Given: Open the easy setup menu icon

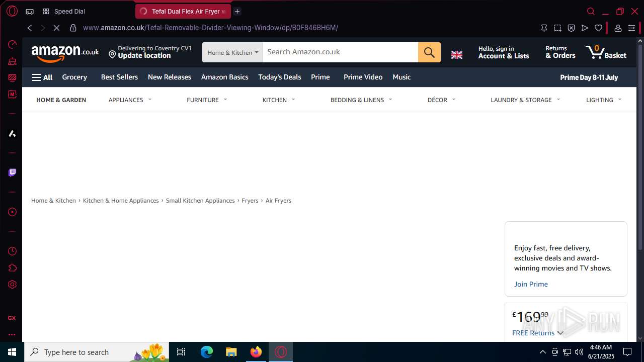Looking at the screenshot, I should (631, 28).
